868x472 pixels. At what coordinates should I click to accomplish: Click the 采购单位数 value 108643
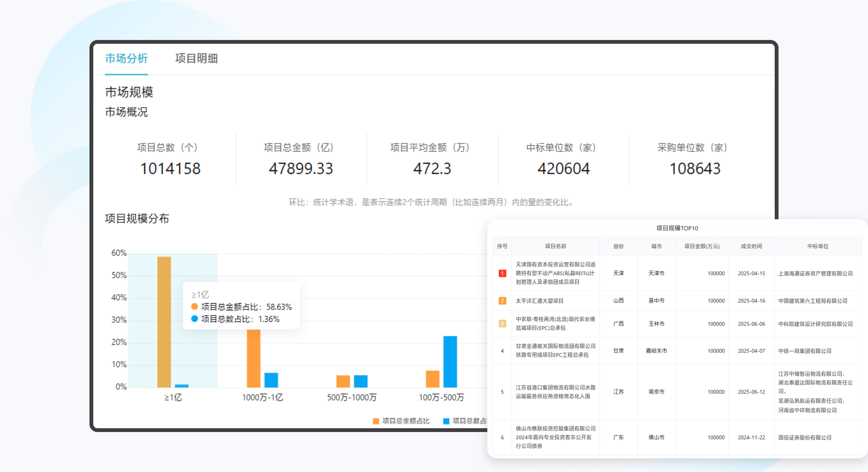[x=695, y=169]
